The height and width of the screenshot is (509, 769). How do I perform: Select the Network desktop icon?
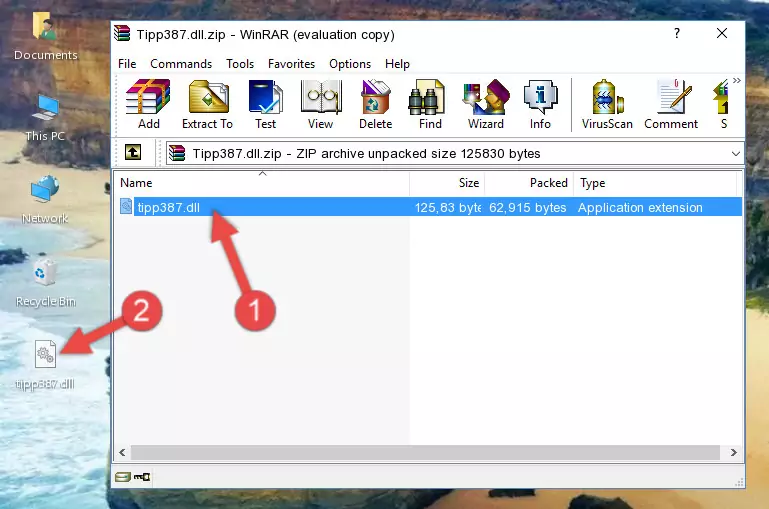(x=45, y=200)
